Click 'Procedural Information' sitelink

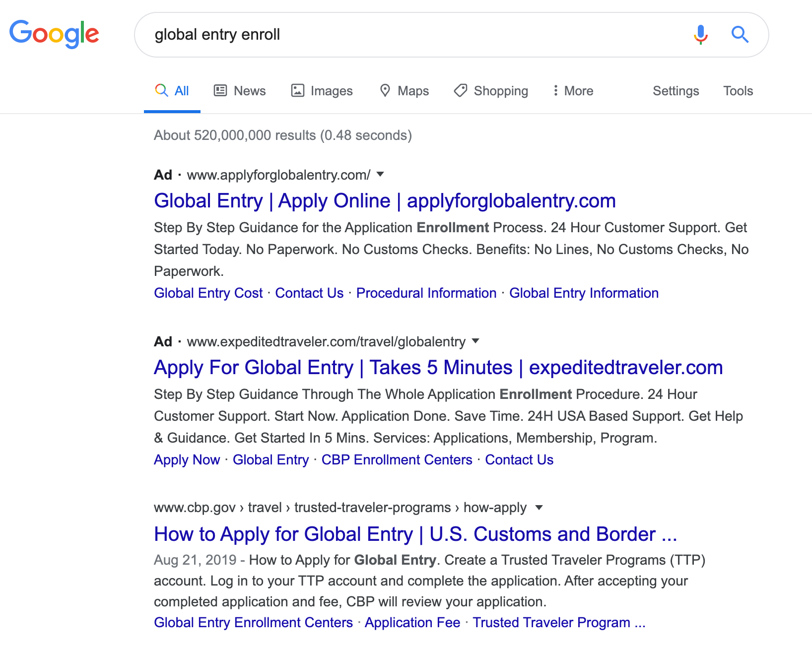tap(426, 293)
